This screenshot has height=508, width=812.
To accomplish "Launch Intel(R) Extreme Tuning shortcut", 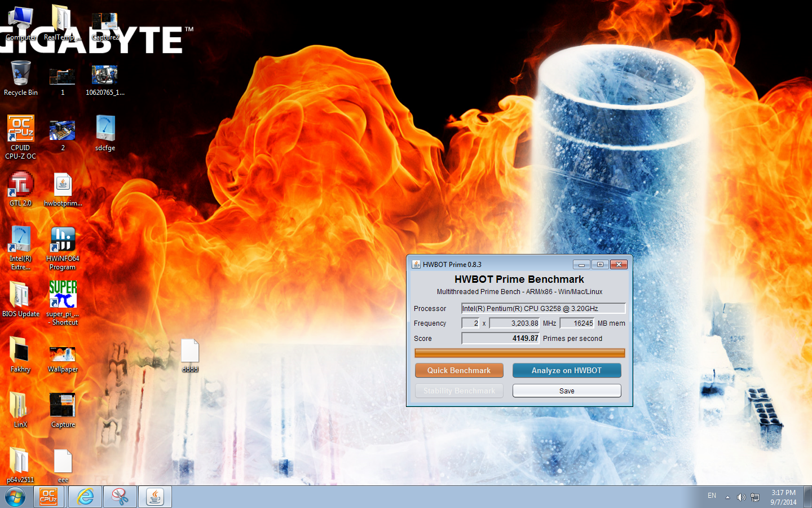I will pyautogui.click(x=21, y=248).
